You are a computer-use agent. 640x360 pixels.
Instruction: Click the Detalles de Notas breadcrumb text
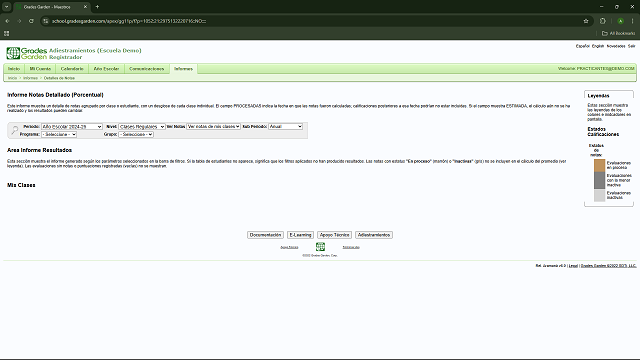(59, 78)
